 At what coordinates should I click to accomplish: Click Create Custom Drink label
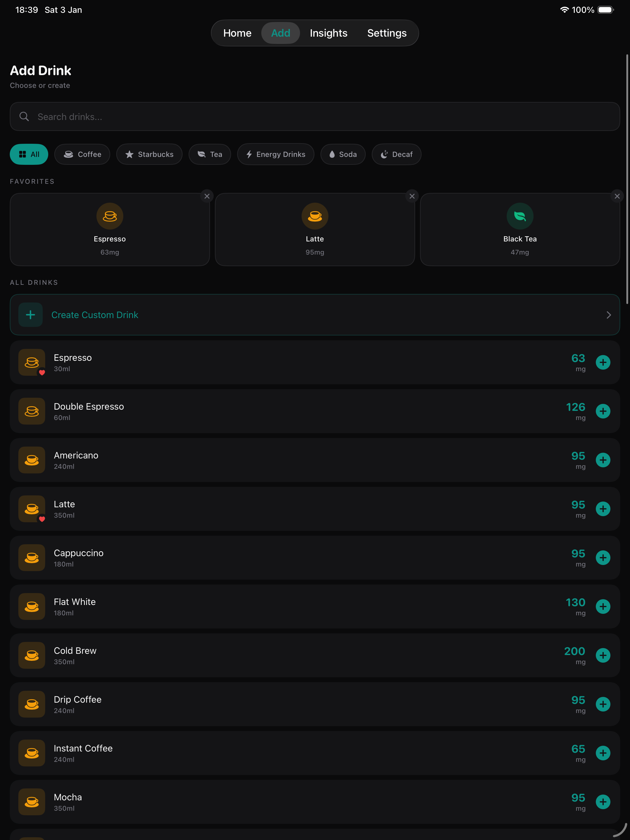point(95,315)
